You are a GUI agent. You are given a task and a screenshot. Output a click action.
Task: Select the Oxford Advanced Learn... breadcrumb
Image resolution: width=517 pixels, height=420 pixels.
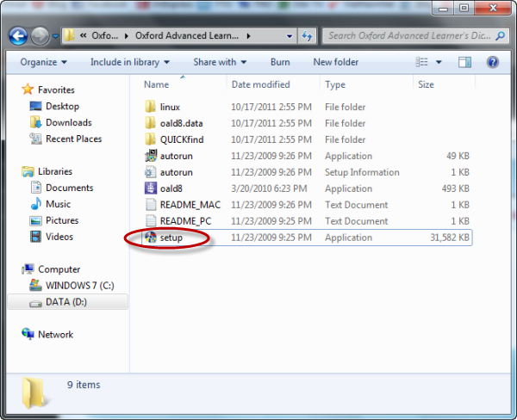(187, 35)
